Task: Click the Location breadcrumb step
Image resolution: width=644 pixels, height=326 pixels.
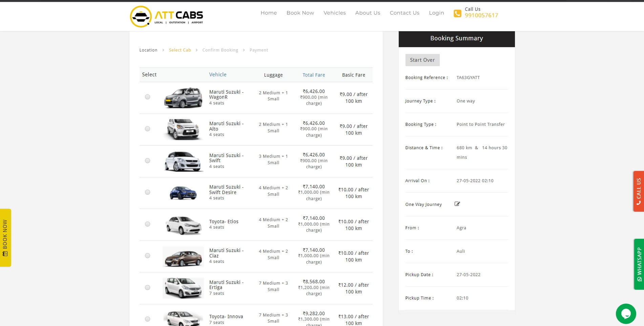Action: [148, 50]
